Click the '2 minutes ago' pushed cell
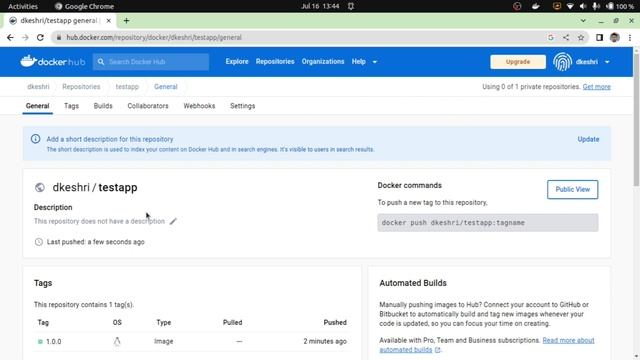Viewport: 640px width, 360px height. click(x=325, y=341)
